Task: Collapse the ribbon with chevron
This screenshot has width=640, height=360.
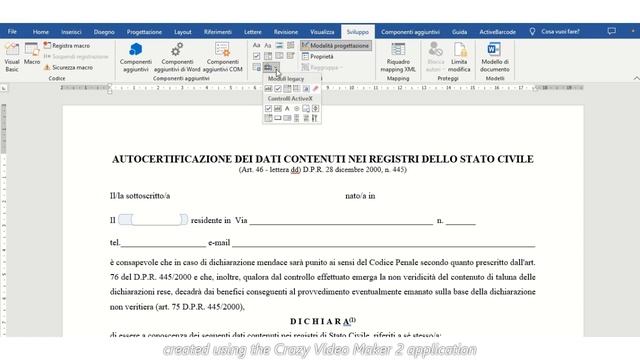Action: tap(636, 78)
